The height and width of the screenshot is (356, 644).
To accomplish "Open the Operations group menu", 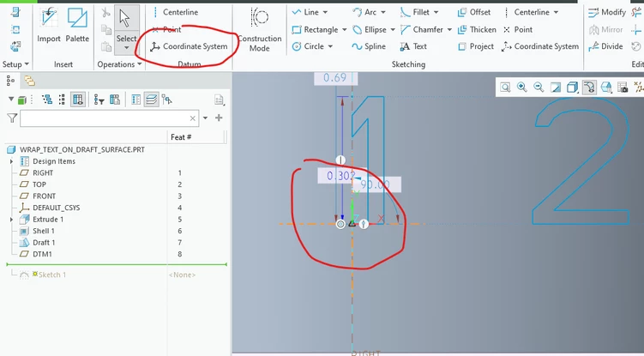I will click(x=119, y=64).
